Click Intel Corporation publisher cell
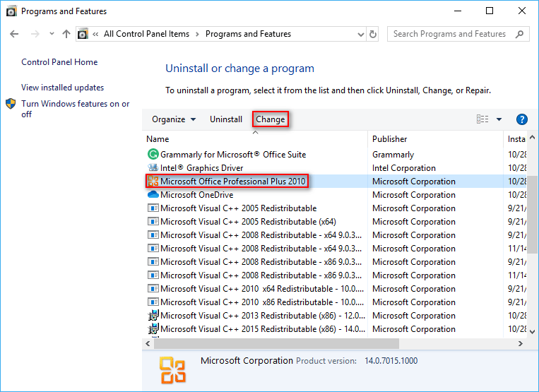 [404, 168]
